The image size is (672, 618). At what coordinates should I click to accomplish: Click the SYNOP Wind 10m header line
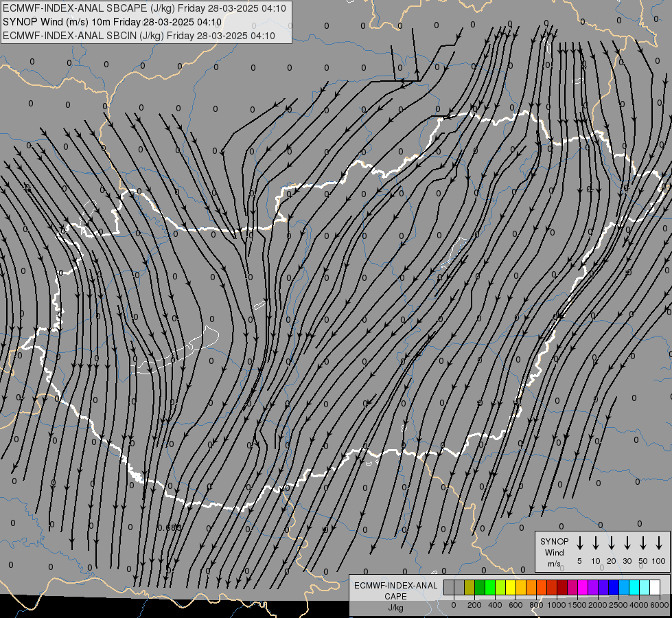tap(113, 22)
